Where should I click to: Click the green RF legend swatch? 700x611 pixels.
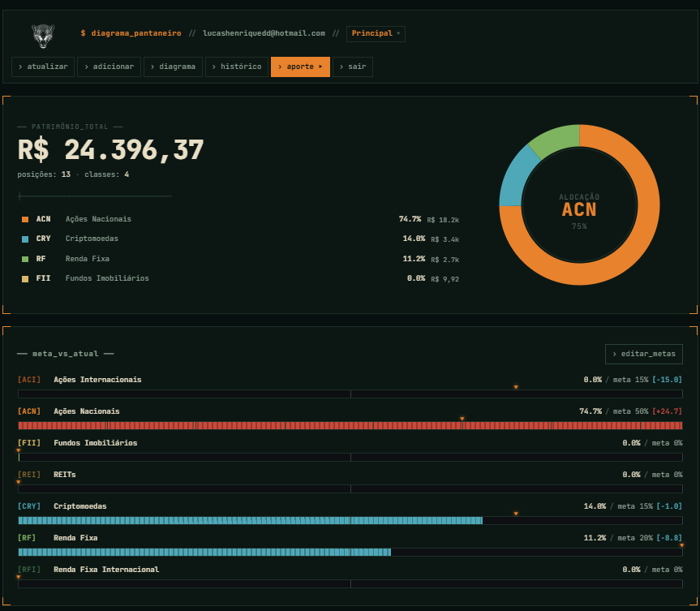[x=25, y=259]
